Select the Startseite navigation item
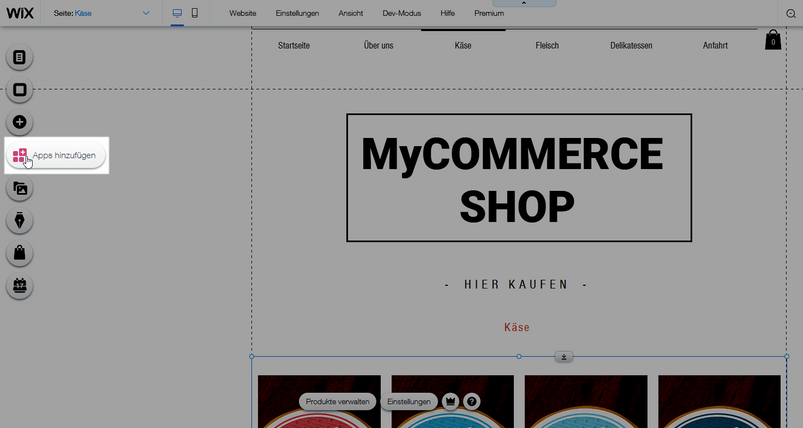This screenshot has height=428, width=803. click(x=294, y=46)
